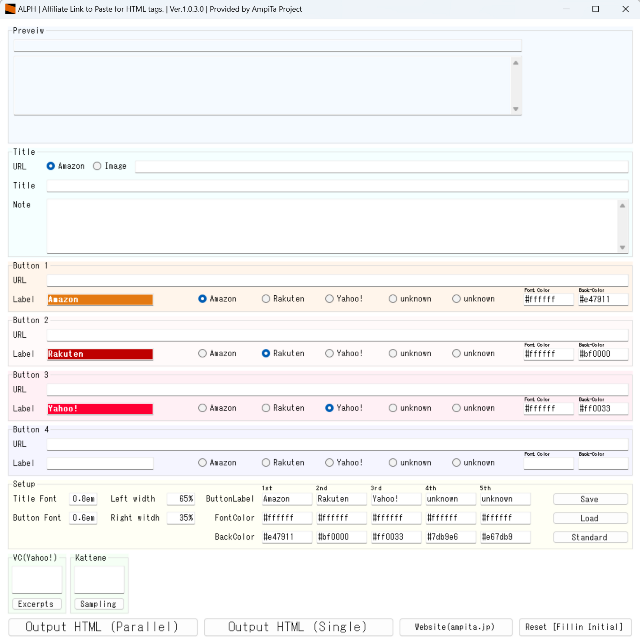
Task: Click the Load button in Setup
Action: tap(590, 518)
